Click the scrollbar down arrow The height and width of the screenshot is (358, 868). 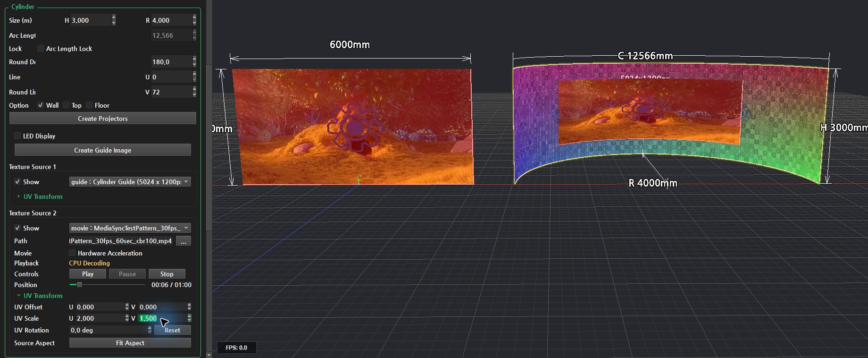(209, 354)
